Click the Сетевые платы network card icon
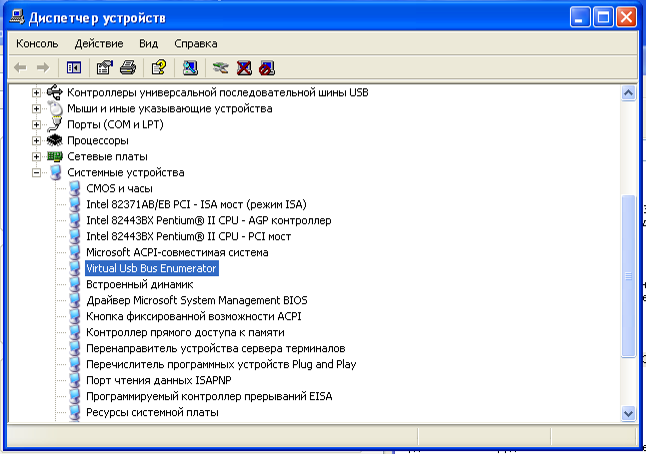Image resolution: width=646 pixels, height=454 pixels. [54, 157]
